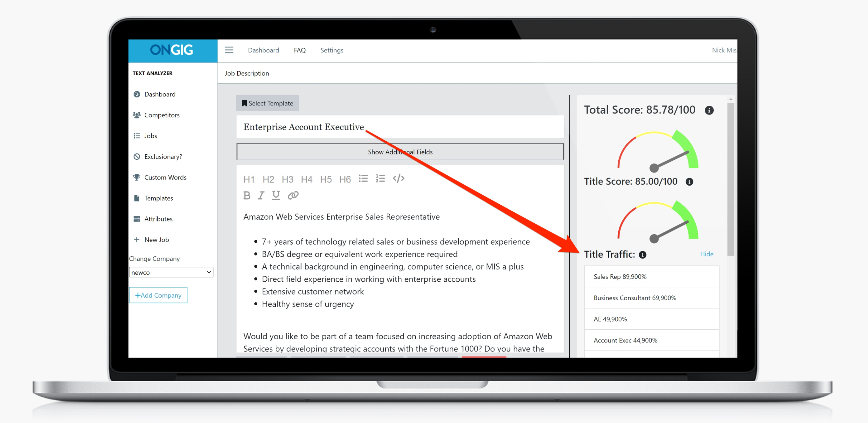868x423 pixels.
Task: Click the bold formatting icon in editor
Action: tap(248, 195)
